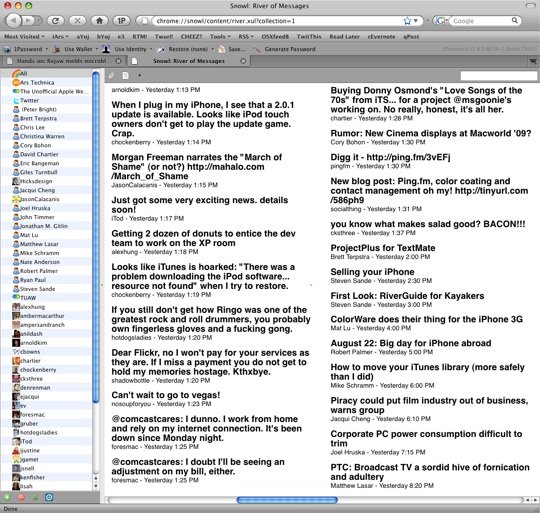Click the pencil icon in Snowl toolbar
Screen dimensions: 540x513
(112, 75)
